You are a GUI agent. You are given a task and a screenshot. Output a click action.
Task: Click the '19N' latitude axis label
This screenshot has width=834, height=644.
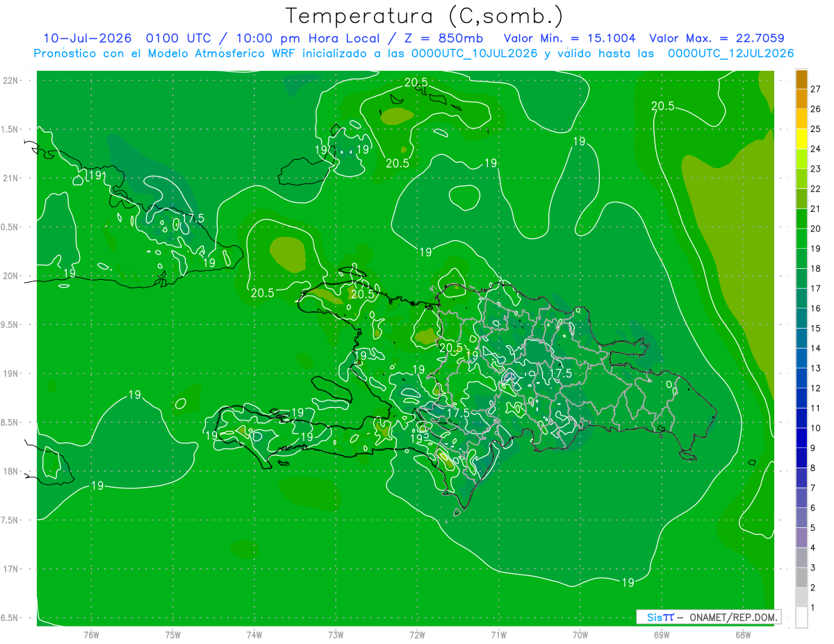[x=11, y=374]
